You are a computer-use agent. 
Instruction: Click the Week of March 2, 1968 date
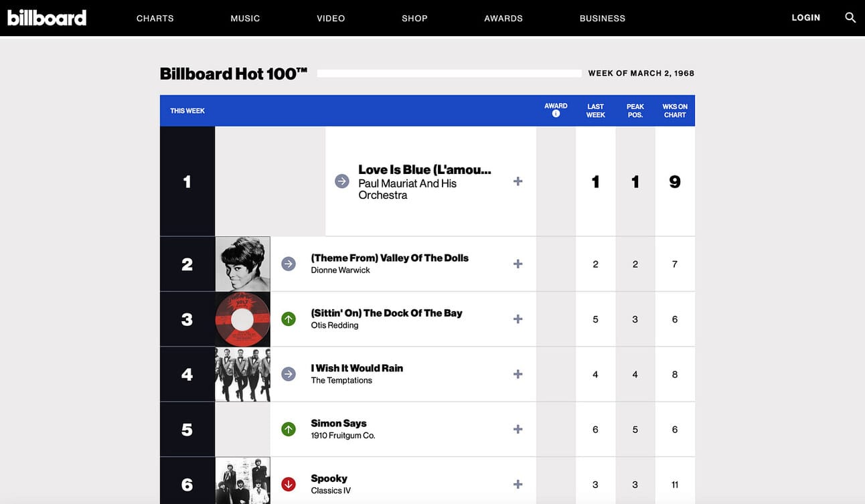pyautogui.click(x=641, y=73)
